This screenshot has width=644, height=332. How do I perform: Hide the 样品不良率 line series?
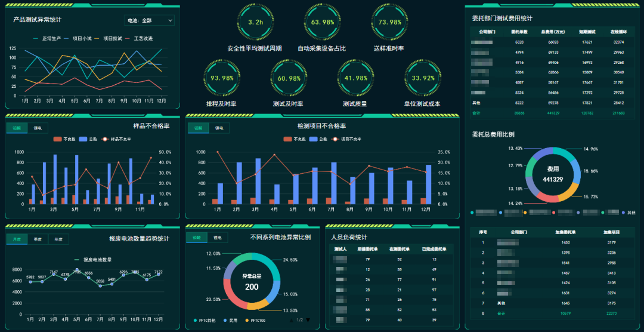point(117,139)
